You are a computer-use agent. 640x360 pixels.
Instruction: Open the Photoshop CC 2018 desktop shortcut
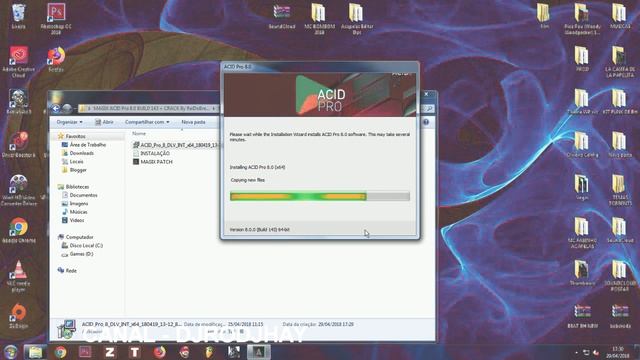coord(56,18)
